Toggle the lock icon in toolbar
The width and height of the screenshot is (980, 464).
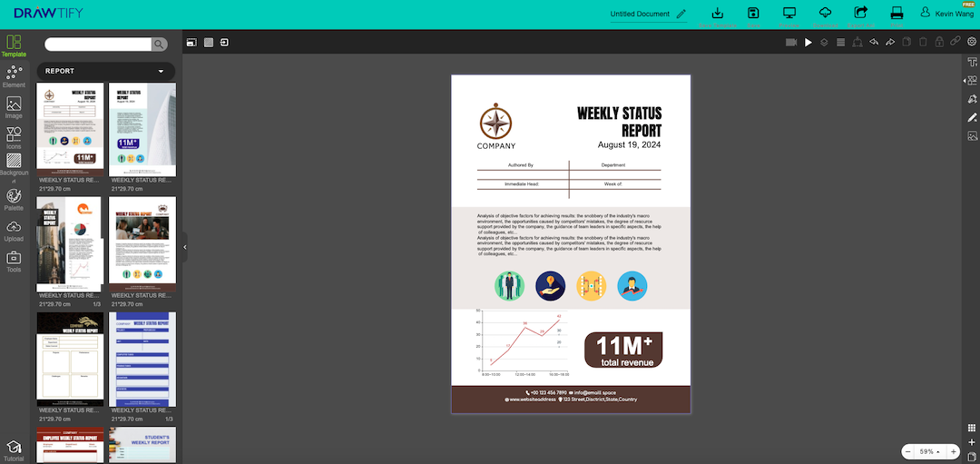point(939,42)
